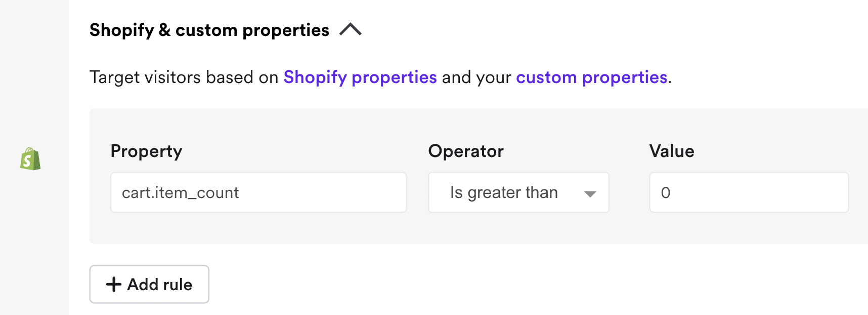This screenshot has height=315, width=868.
Task: Click the plus icon beside Add rule
Action: click(x=114, y=284)
